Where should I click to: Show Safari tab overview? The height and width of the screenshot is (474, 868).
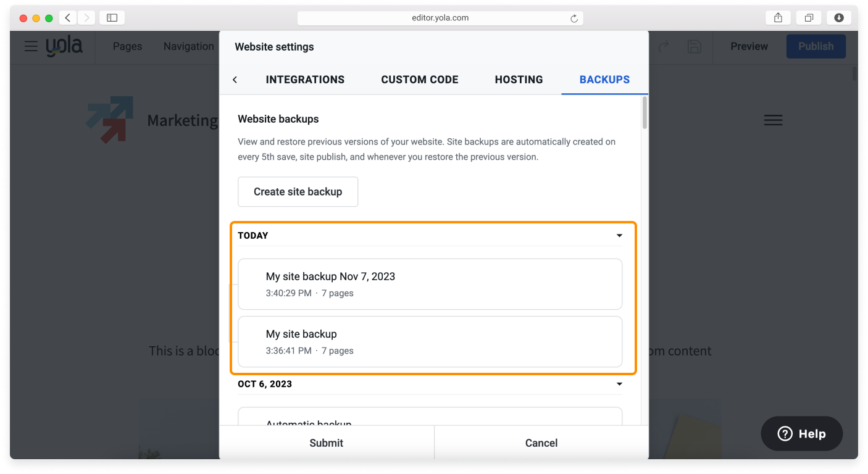808,18
